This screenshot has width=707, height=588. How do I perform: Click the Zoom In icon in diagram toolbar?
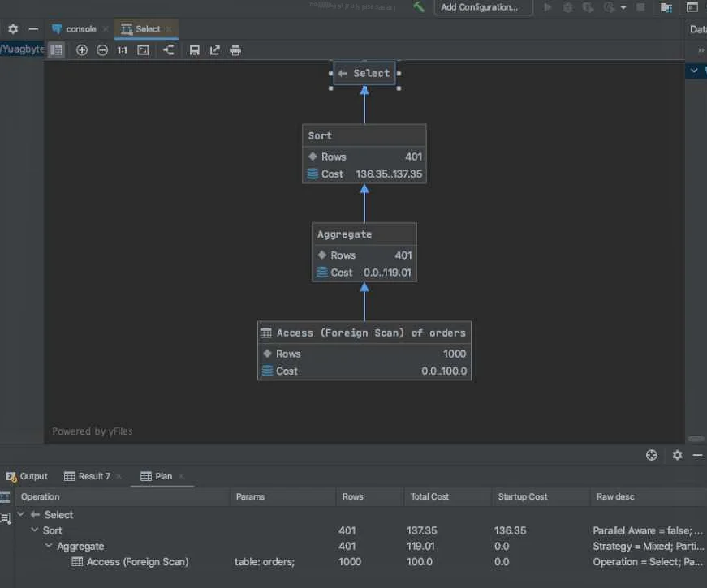tap(82, 50)
